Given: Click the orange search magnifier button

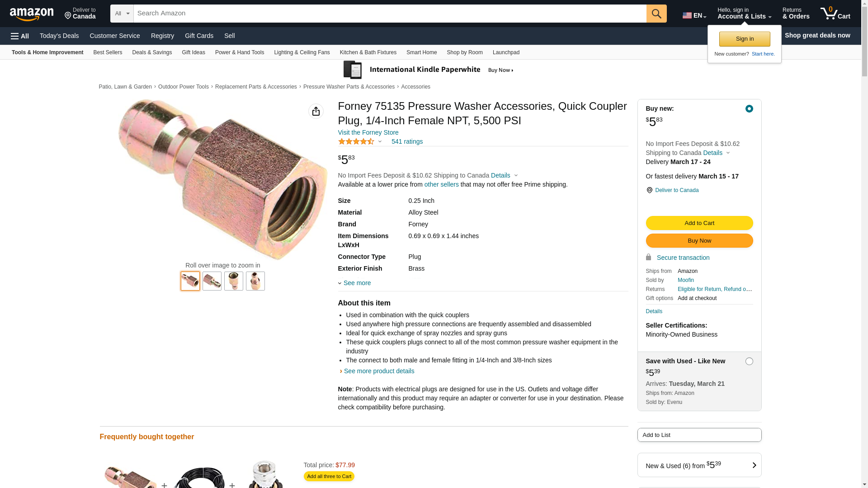Looking at the screenshot, I should 656,14.
